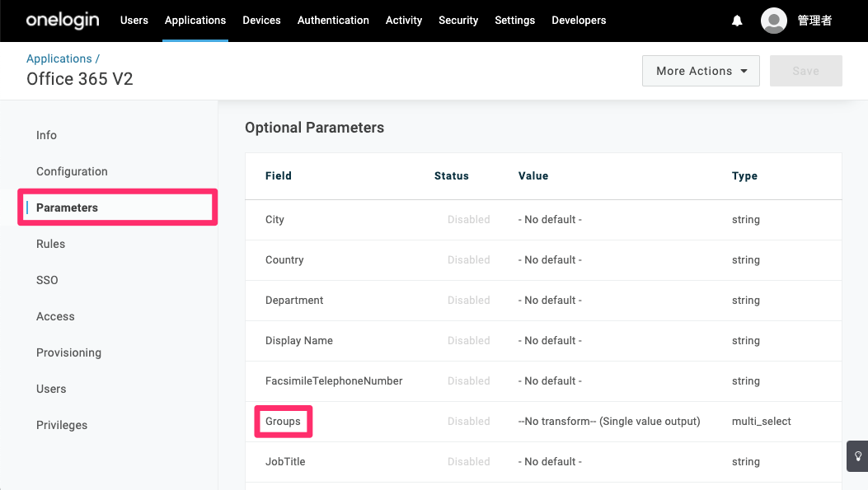Click the Field column header
Screen dimensions: 868x490
pos(279,176)
